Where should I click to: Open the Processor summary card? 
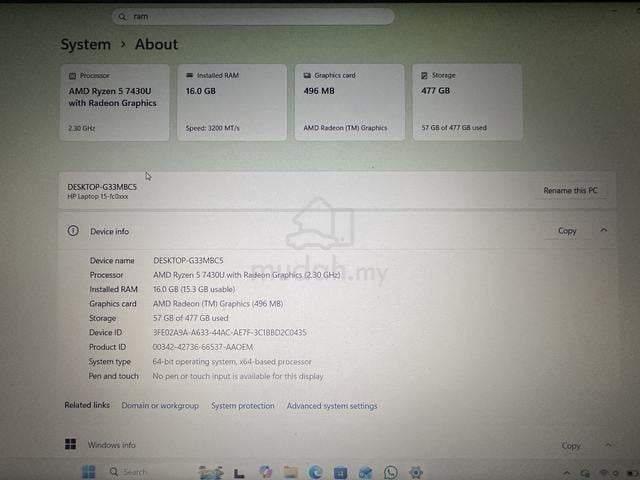pyautogui.click(x=115, y=102)
